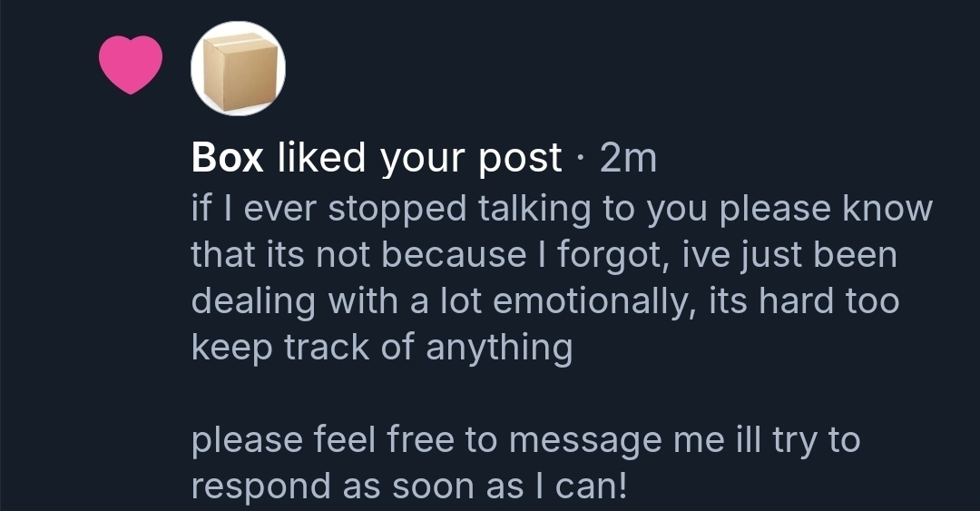This screenshot has height=511, width=980.
Task: Click the dot separator before the timestamp
Action: (x=582, y=160)
